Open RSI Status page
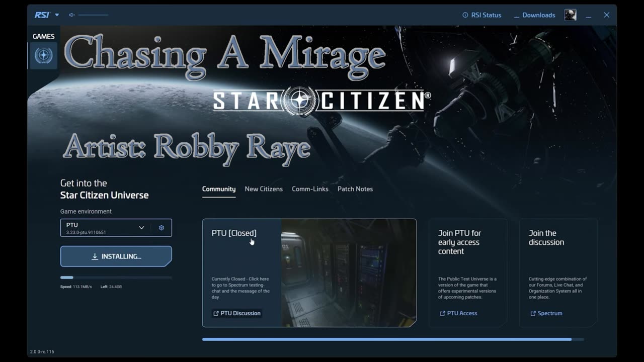The width and height of the screenshot is (644, 362). tap(481, 15)
